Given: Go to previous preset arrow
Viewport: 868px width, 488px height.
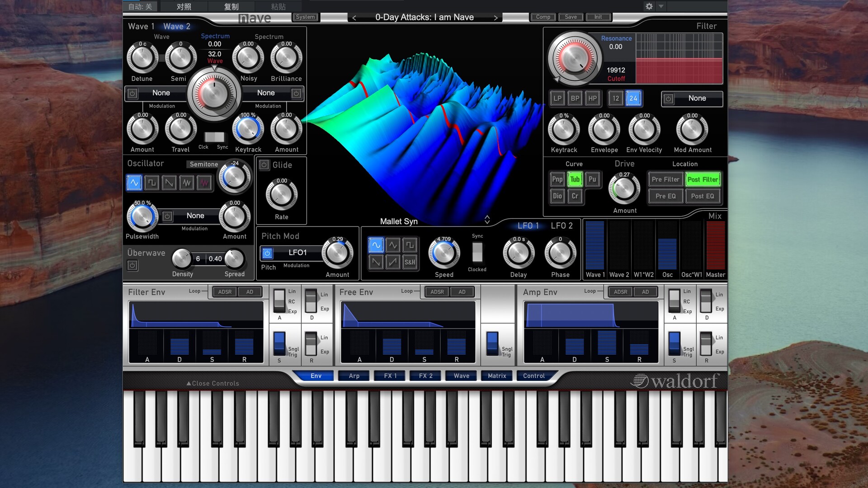Looking at the screenshot, I should (x=354, y=18).
